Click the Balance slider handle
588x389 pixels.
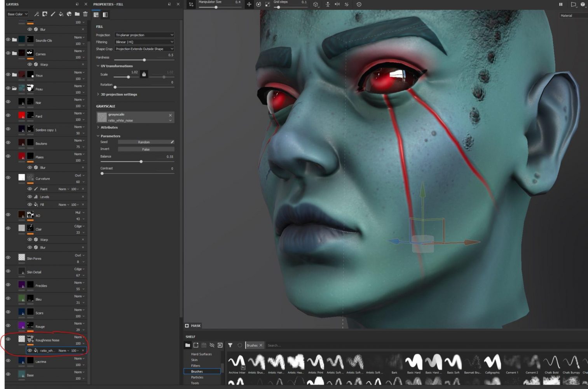click(x=141, y=161)
